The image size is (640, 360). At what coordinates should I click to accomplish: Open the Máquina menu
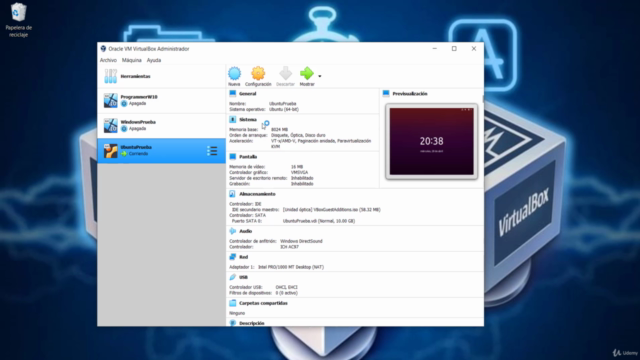coord(131,60)
